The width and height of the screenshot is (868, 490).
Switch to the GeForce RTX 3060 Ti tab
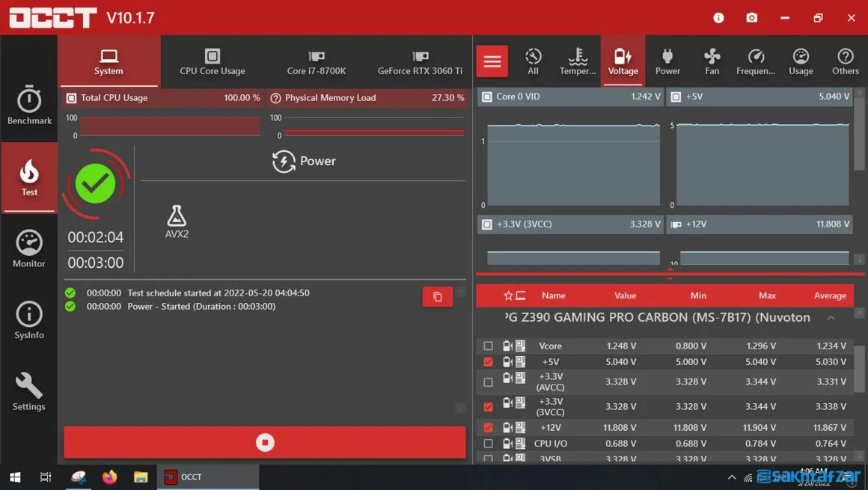(420, 61)
